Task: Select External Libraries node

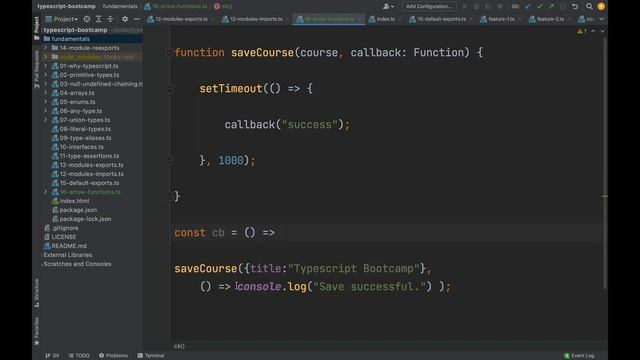Action: pyautogui.click(x=68, y=255)
